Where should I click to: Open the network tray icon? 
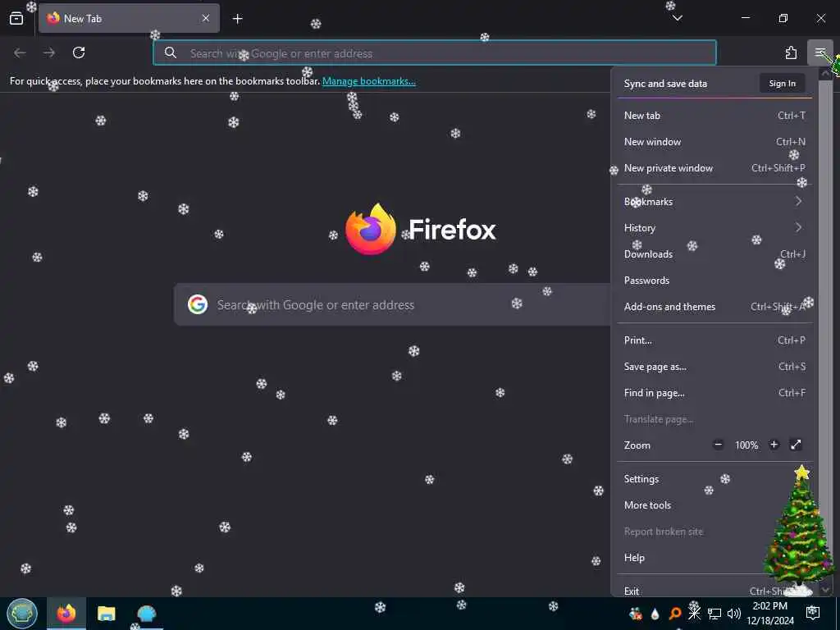(714, 614)
